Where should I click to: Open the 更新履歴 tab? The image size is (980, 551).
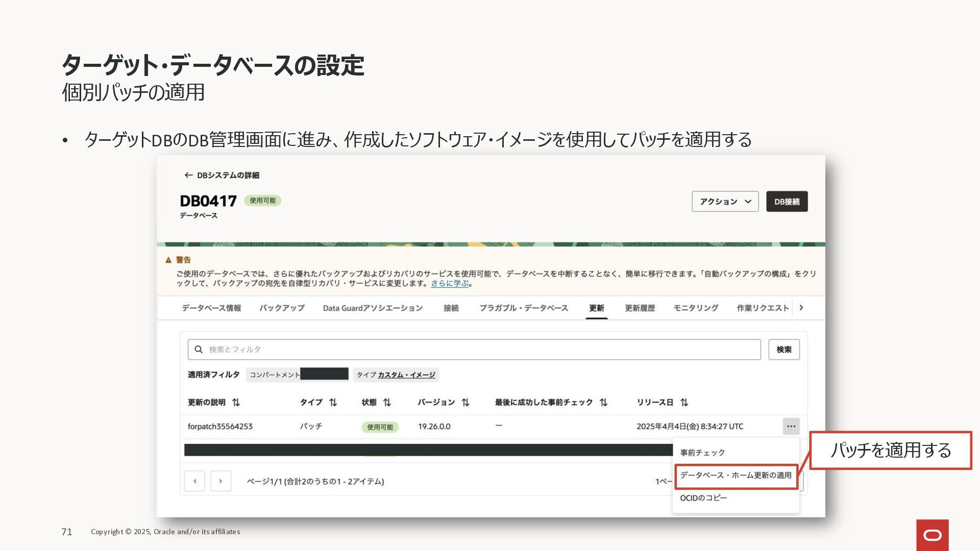click(640, 308)
